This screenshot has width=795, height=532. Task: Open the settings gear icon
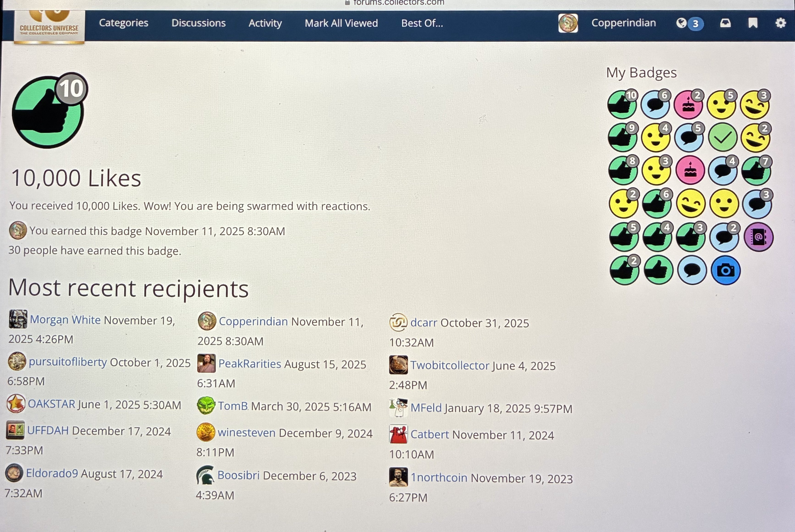pos(780,23)
